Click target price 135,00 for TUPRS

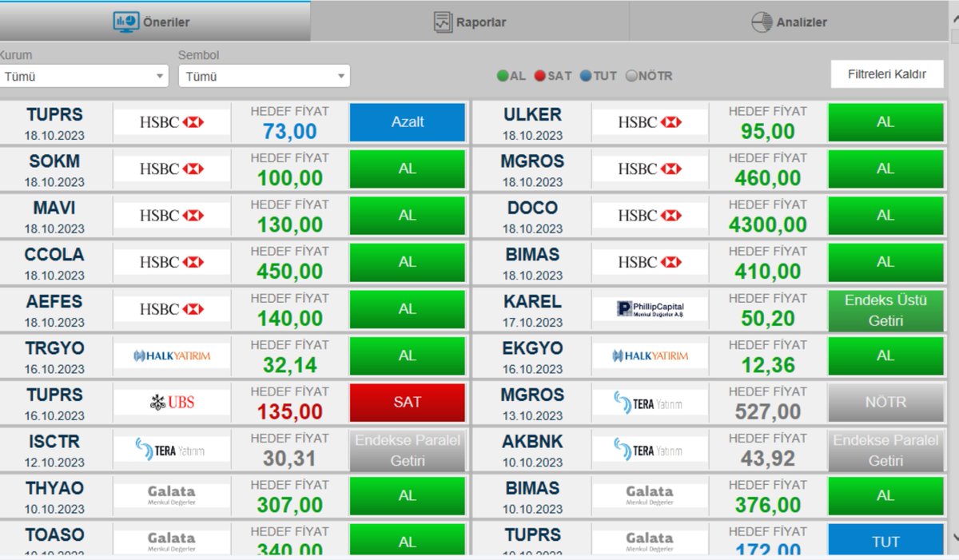point(290,412)
